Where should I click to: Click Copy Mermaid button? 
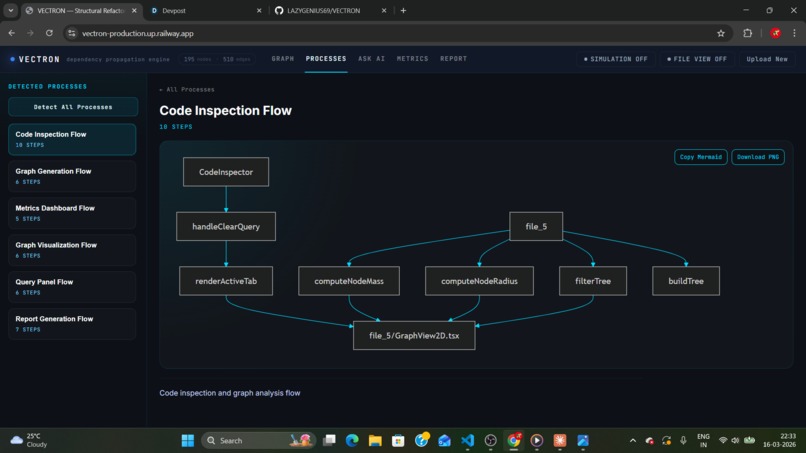[x=701, y=157]
